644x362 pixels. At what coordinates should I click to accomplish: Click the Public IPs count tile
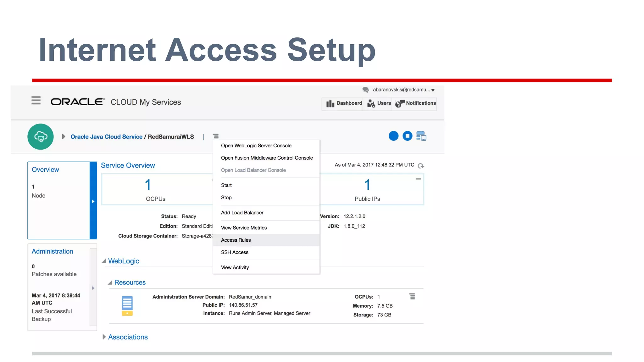[367, 189]
